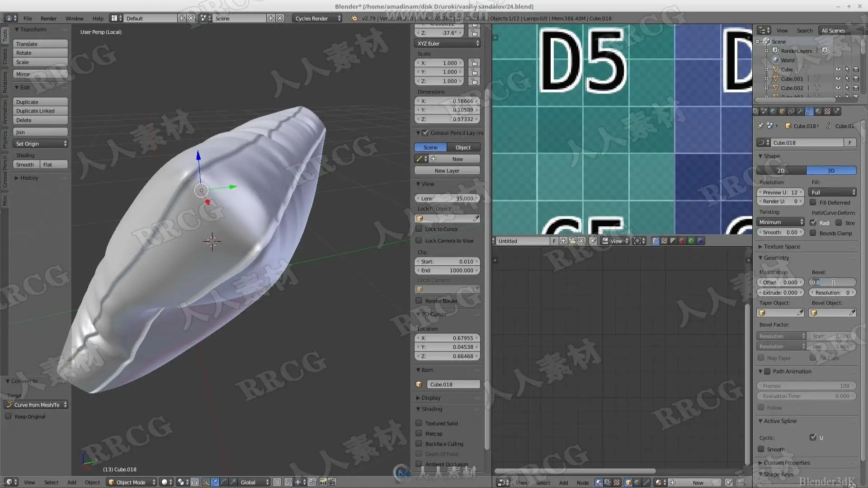The height and width of the screenshot is (488, 868).
Task: Click the Duplicate Linked button
Action: (x=40, y=111)
